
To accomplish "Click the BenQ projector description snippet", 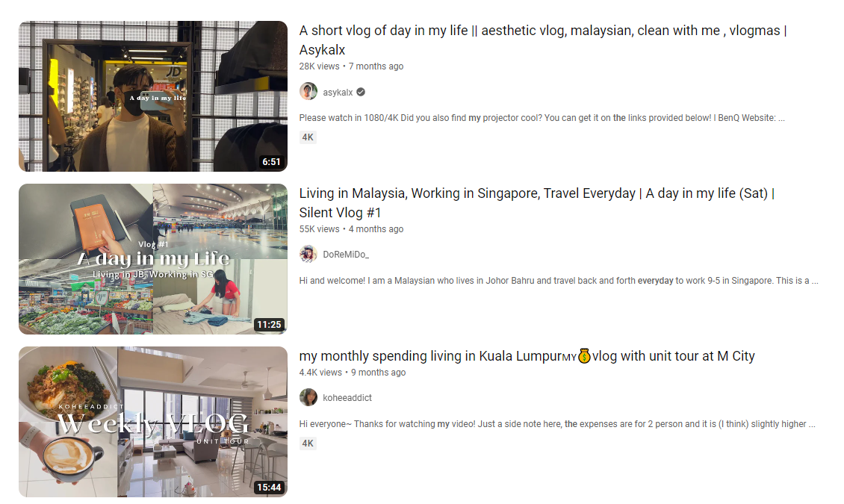I will [x=542, y=118].
